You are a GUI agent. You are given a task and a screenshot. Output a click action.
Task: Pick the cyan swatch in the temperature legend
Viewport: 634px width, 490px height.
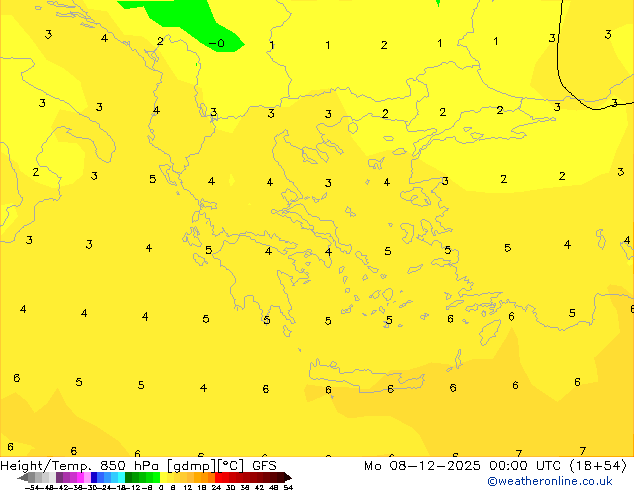pos(121,477)
